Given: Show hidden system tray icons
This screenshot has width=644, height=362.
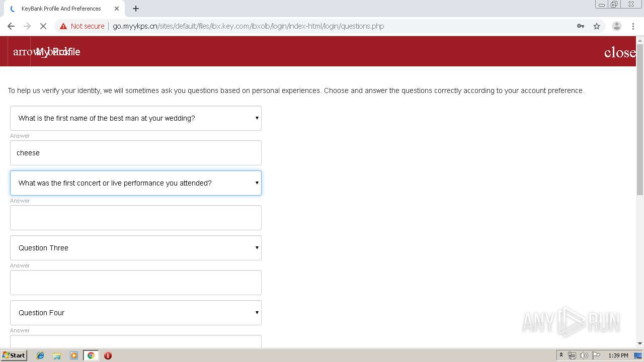Looking at the screenshot, I should coord(561,355).
